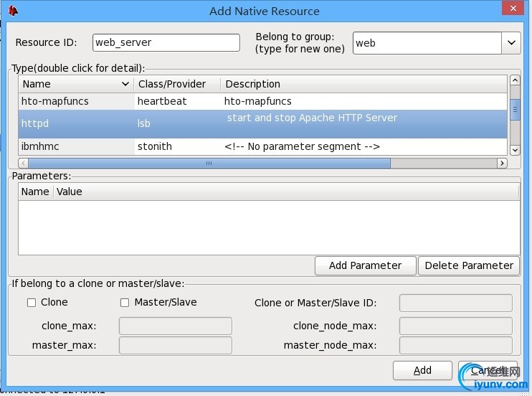Sort the type list by the Name column

[x=75, y=84]
